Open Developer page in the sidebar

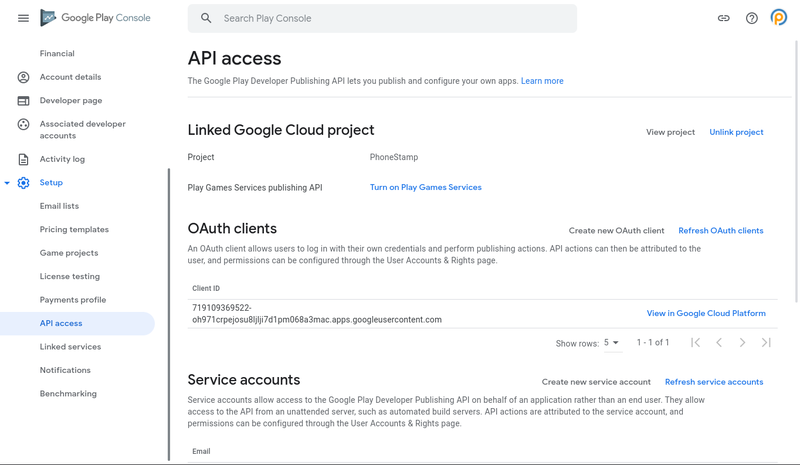click(71, 101)
